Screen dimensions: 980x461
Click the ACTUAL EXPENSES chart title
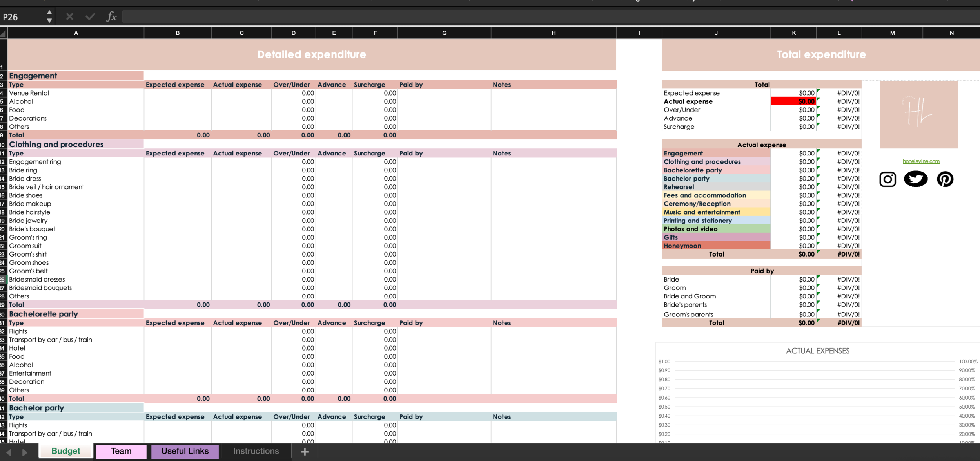click(x=817, y=351)
